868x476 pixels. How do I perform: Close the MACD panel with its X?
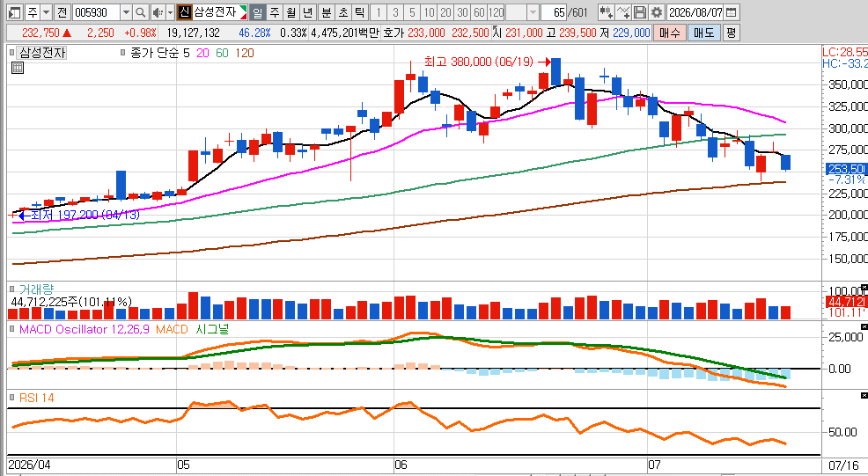point(864,327)
